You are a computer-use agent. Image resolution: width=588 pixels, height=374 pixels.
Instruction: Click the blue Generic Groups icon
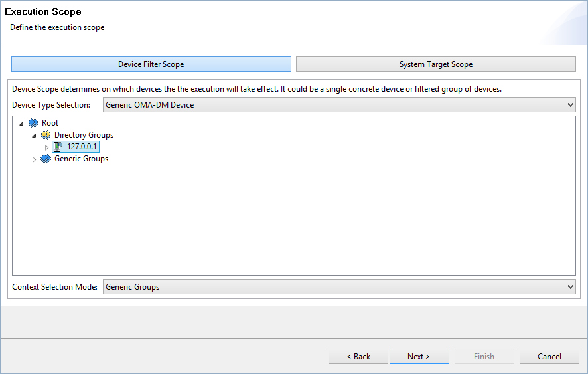46,159
